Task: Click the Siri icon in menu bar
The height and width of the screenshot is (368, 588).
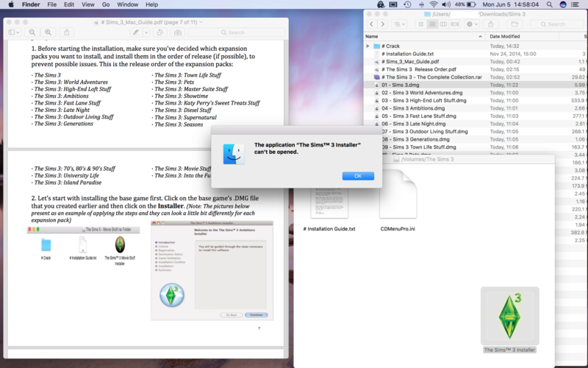Action: (x=563, y=4)
